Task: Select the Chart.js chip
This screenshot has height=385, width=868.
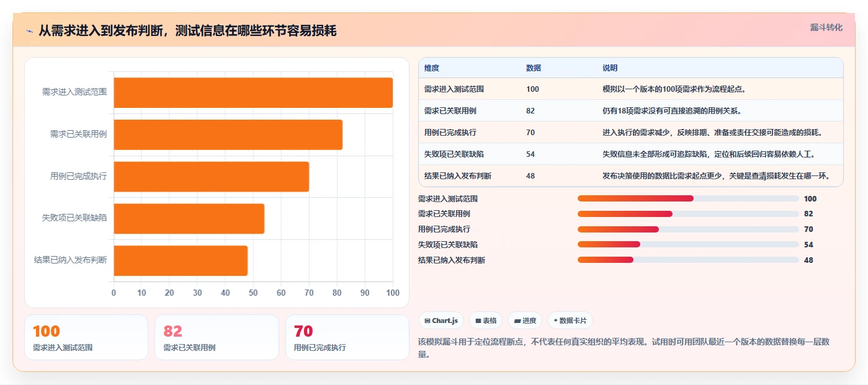Action: pyautogui.click(x=441, y=321)
